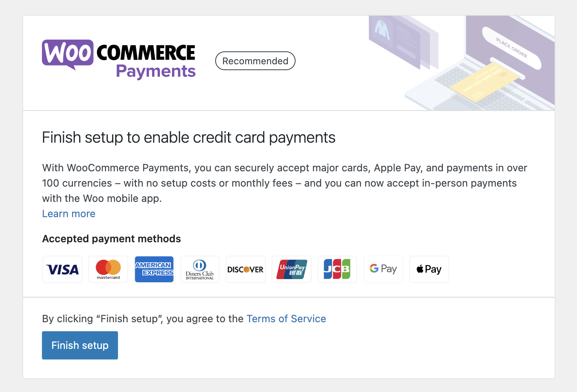Click the Accepted payment methods heading
The width and height of the screenshot is (577, 392).
point(111,239)
